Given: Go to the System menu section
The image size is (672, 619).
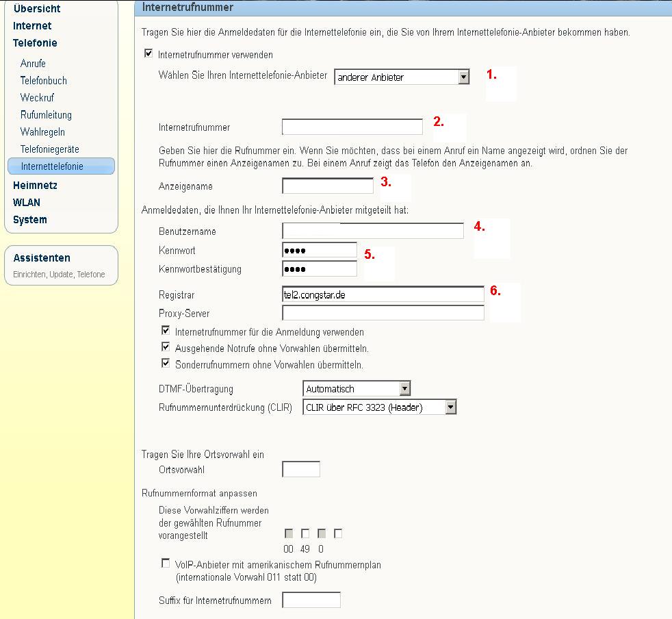Looking at the screenshot, I should 30,220.
